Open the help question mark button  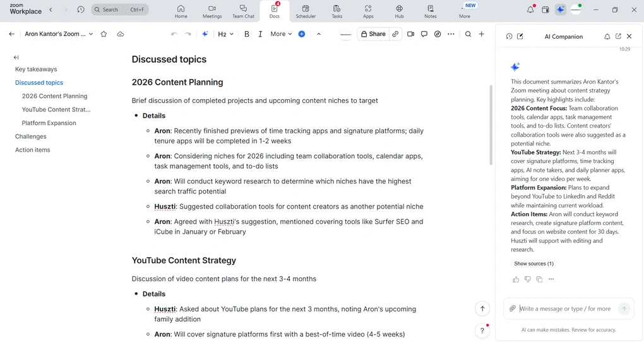click(482, 331)
